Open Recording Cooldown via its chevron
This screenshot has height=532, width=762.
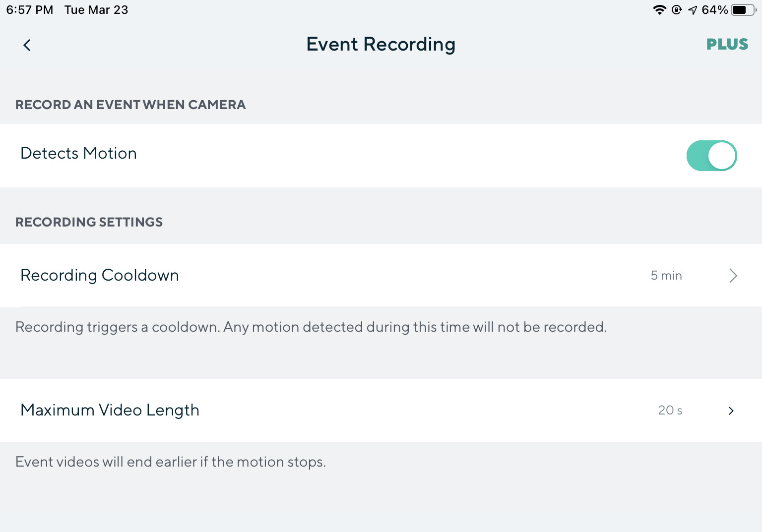point(733,276)
